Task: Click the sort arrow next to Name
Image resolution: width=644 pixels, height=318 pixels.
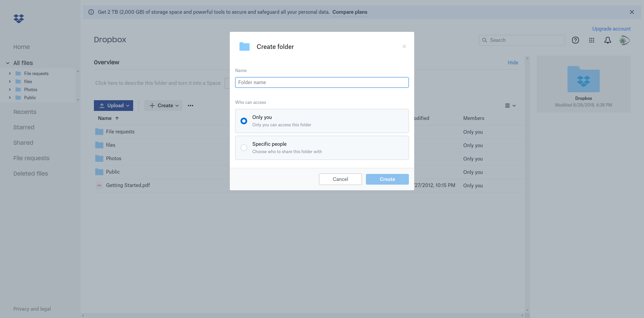Action: pyautogui.click(x=117, y=118)
